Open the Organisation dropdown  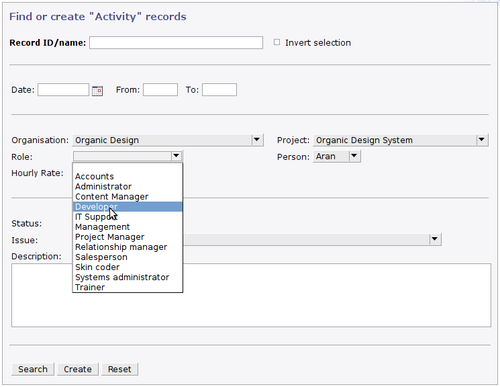(x=168, y=140)
